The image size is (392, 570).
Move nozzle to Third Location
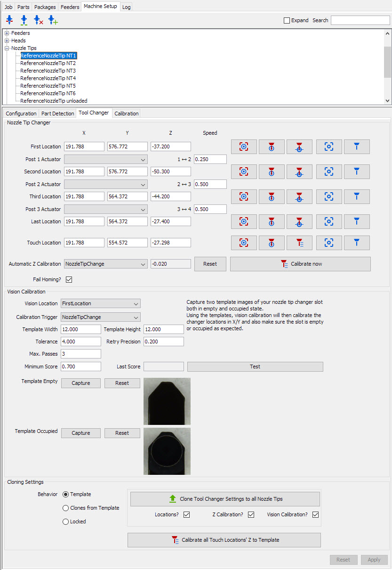click(x=357, y=196)
